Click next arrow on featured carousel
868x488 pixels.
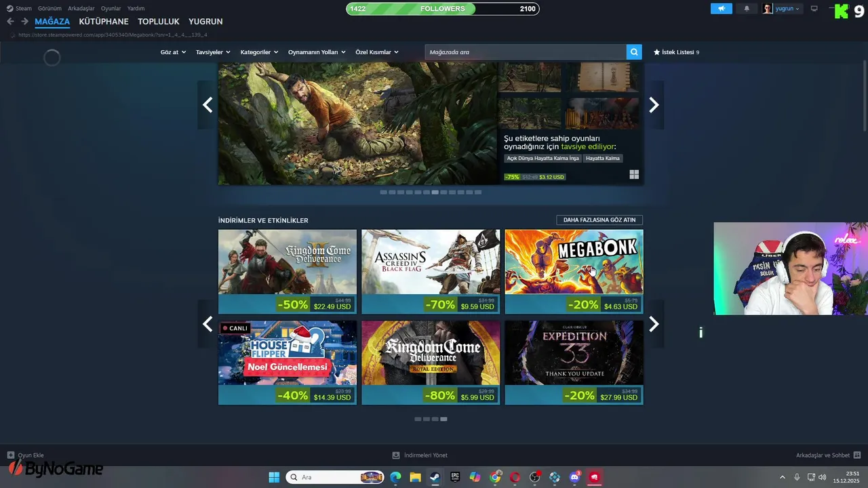pyautogui.click(x=654, y=105)
